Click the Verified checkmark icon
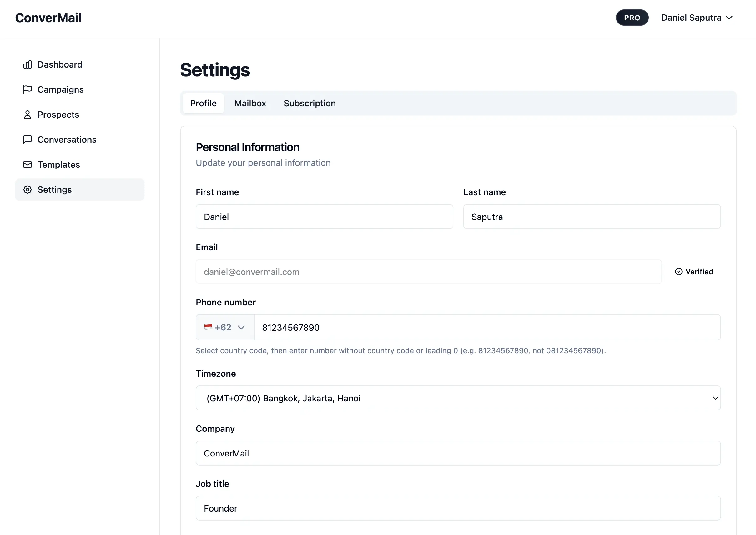756x535 pixels. coord(678,272)
